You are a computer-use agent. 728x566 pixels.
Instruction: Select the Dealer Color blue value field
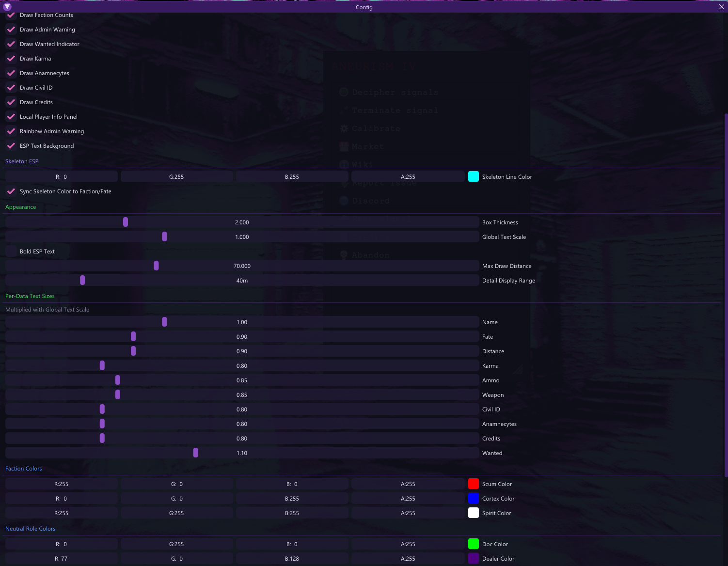[x=292, y=559]
